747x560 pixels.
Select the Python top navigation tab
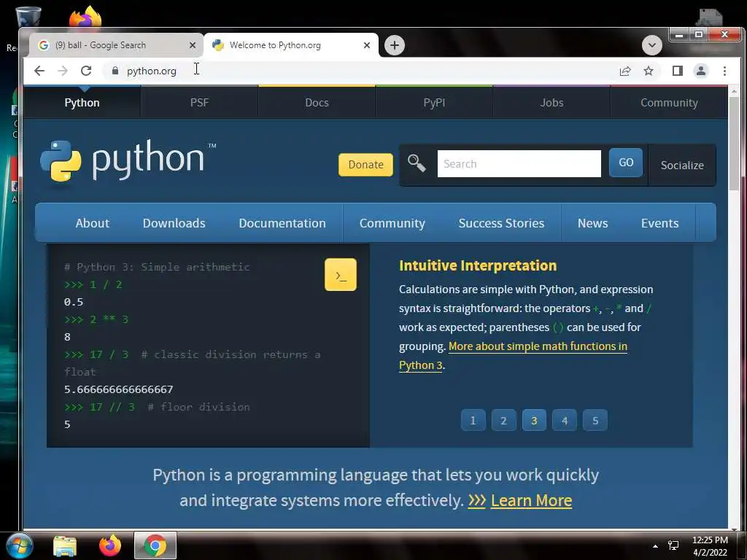point(82,102)
